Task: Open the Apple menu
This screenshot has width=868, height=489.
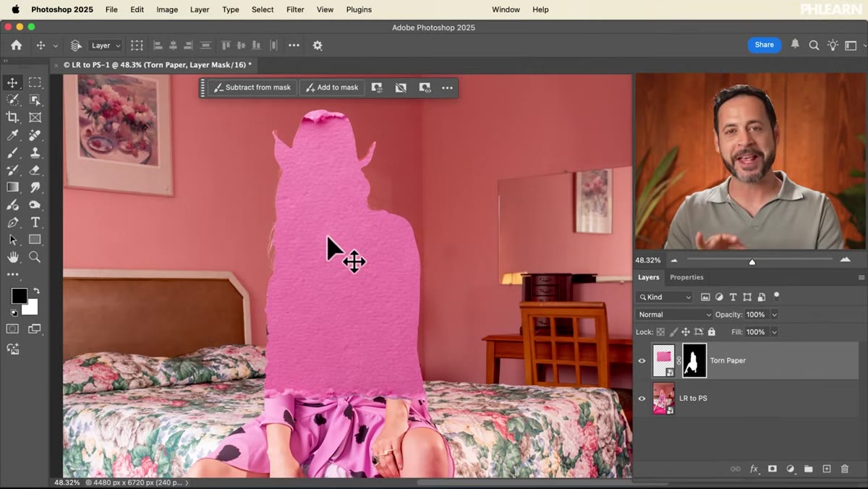Action: 15,9
